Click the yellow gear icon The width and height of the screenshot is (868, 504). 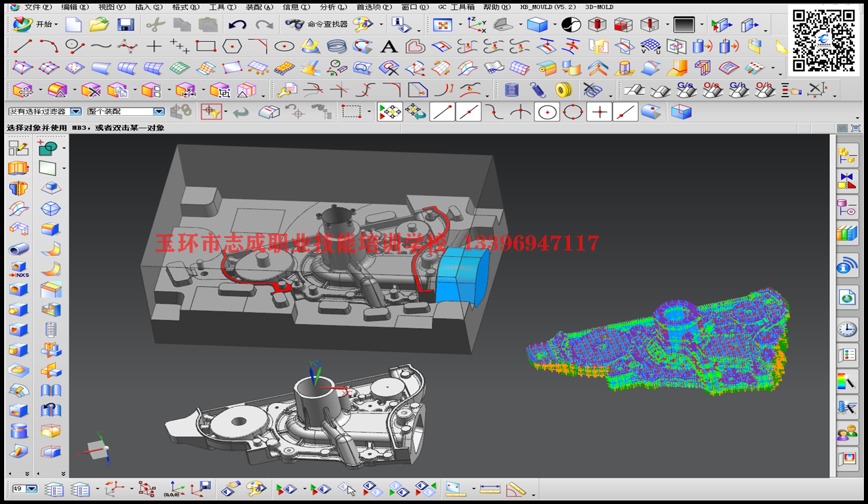[x=563, y=90]
